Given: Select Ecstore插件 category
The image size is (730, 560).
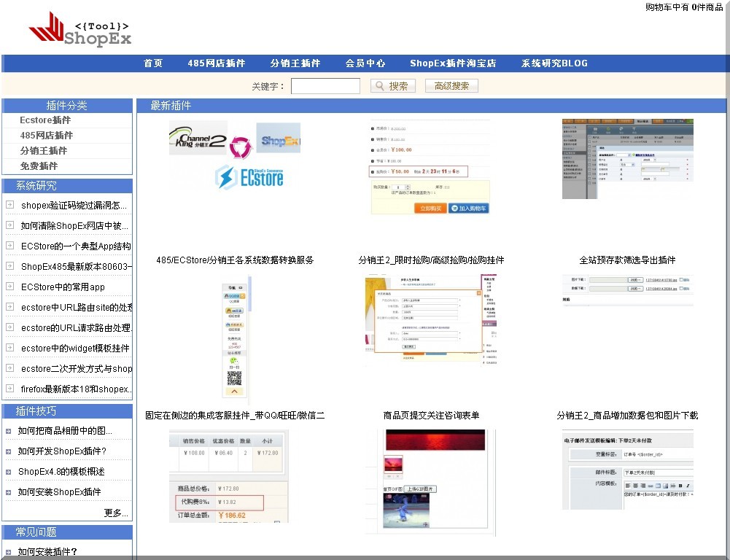Looking at the screenshot, I should [45, 120].
